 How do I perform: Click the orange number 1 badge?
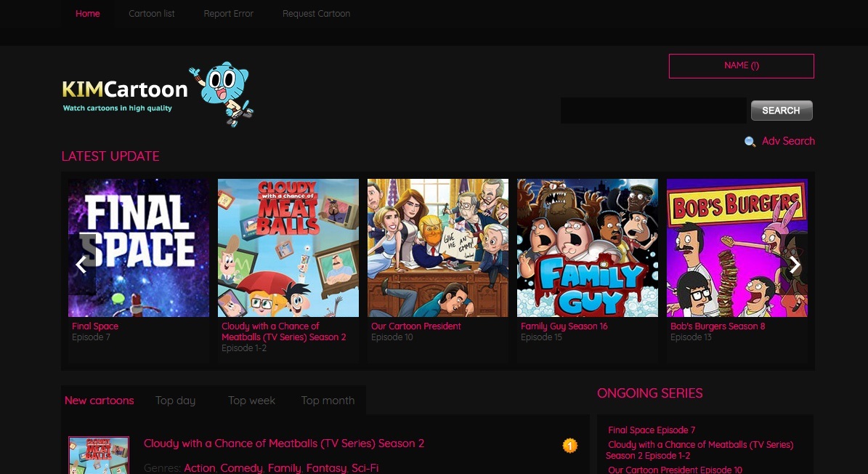(569, 445)
